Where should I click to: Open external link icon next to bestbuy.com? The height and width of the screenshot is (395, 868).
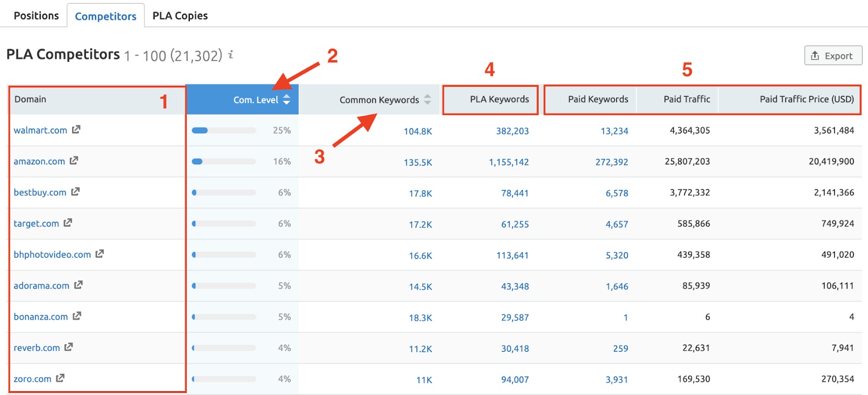75,192
